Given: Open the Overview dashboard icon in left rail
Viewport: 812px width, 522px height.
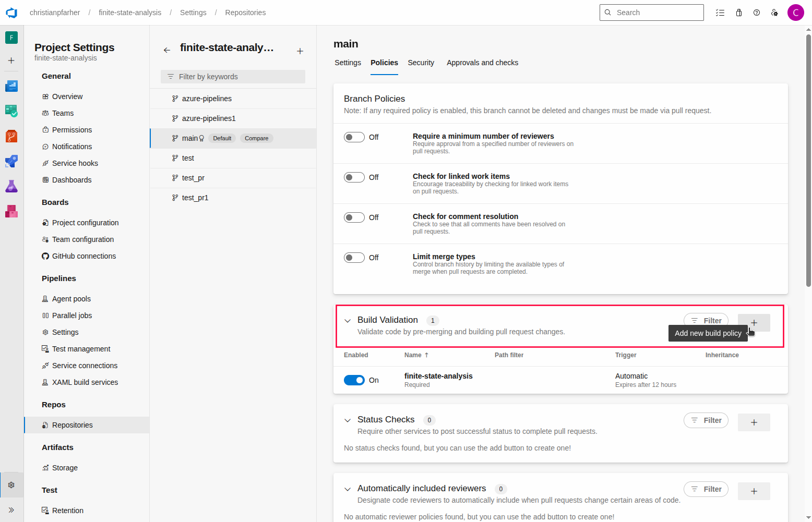Looking at the screenshot, I should pyautogui.click(x=11, y=86).
